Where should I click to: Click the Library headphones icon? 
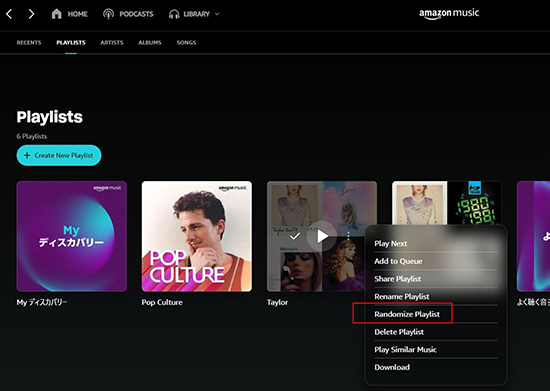point(174,14)
